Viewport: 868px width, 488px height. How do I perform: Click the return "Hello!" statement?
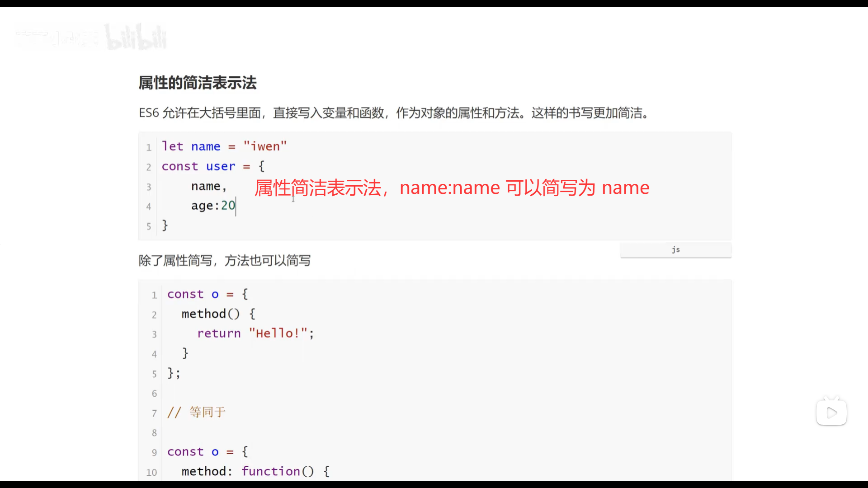(x=255, y=333)
